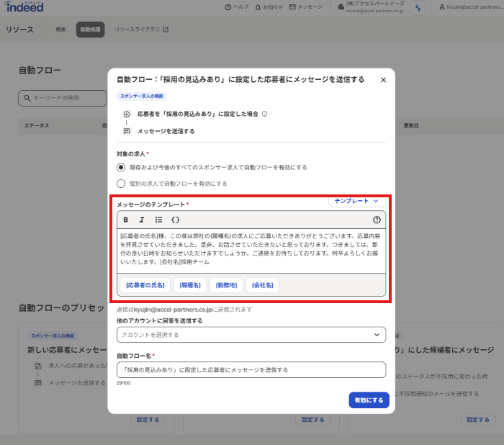Select radio to enable flow for individual jobs

tap(121, 184)
